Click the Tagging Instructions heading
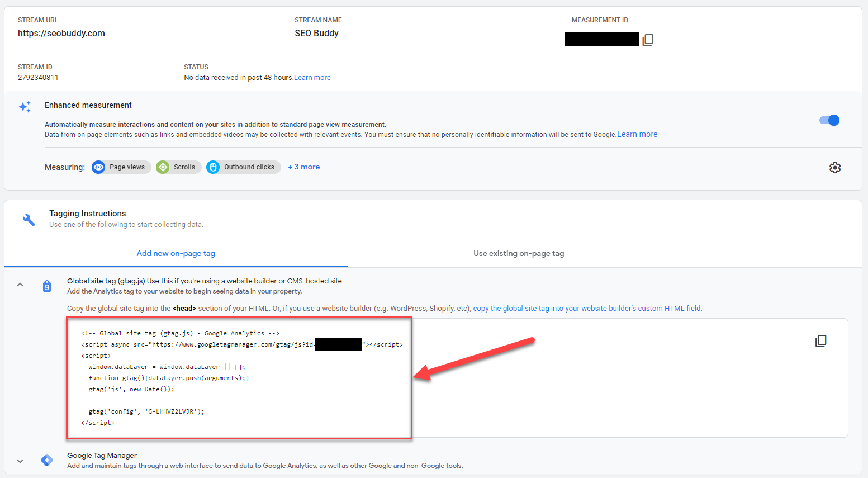The width and height of the screenshot is (868, 478). 88,214
